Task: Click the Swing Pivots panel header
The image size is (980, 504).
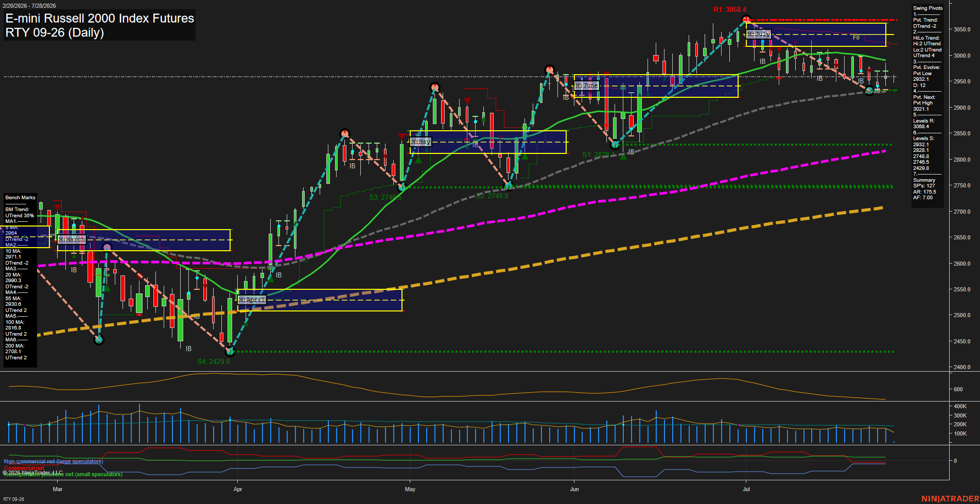Action: tap(928, 8)
